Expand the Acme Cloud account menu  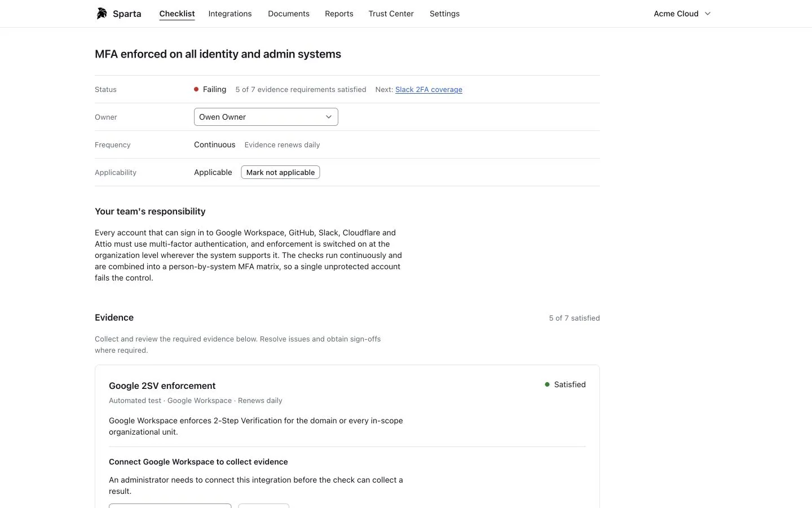(x=682, y=14)
